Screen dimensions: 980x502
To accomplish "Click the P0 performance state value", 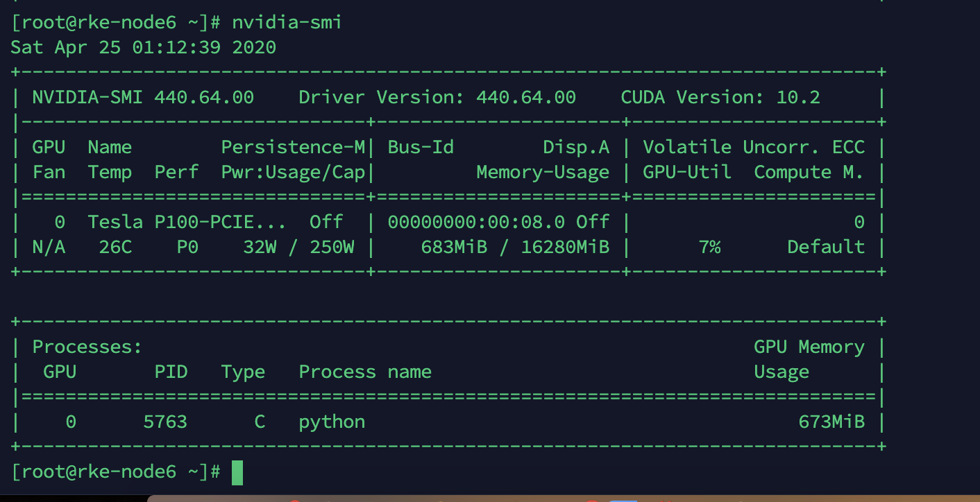I will 187,247.
